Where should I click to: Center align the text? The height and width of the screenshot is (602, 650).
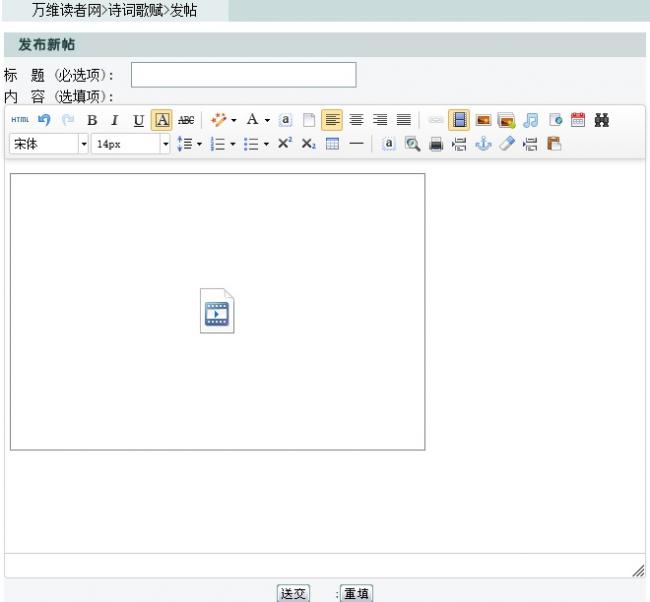(356, 120)
